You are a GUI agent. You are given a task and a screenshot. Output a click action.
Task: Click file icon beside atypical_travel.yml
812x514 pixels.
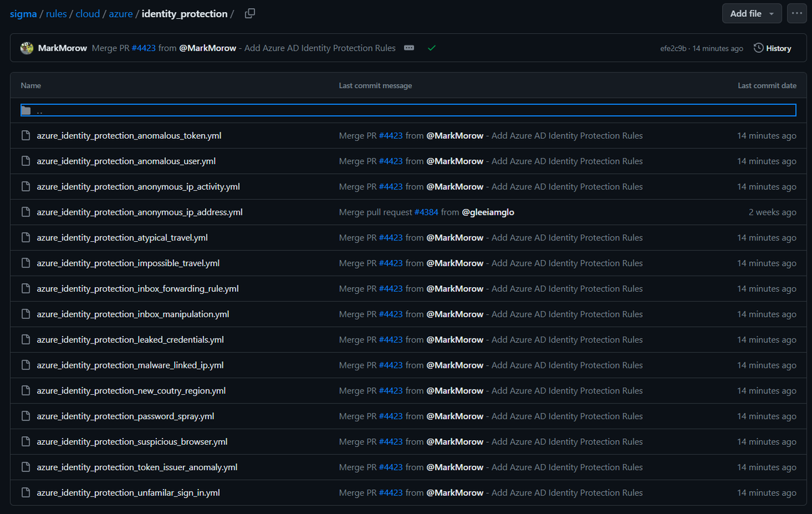[x=26, y=238]
